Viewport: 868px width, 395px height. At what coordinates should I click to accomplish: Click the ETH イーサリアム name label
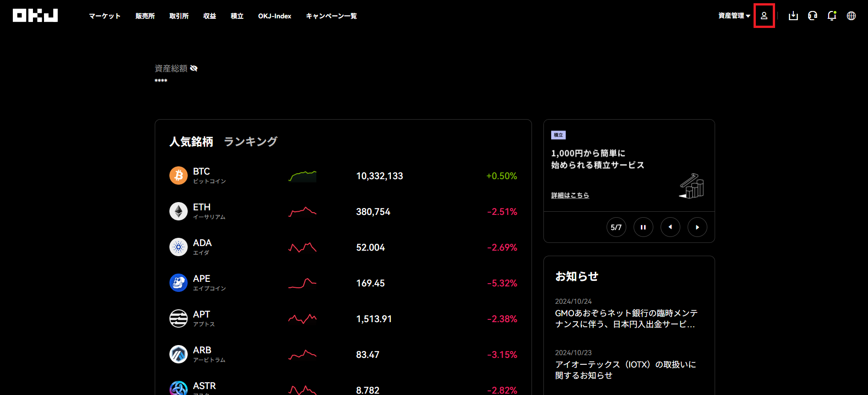click(x=209, y=211)
